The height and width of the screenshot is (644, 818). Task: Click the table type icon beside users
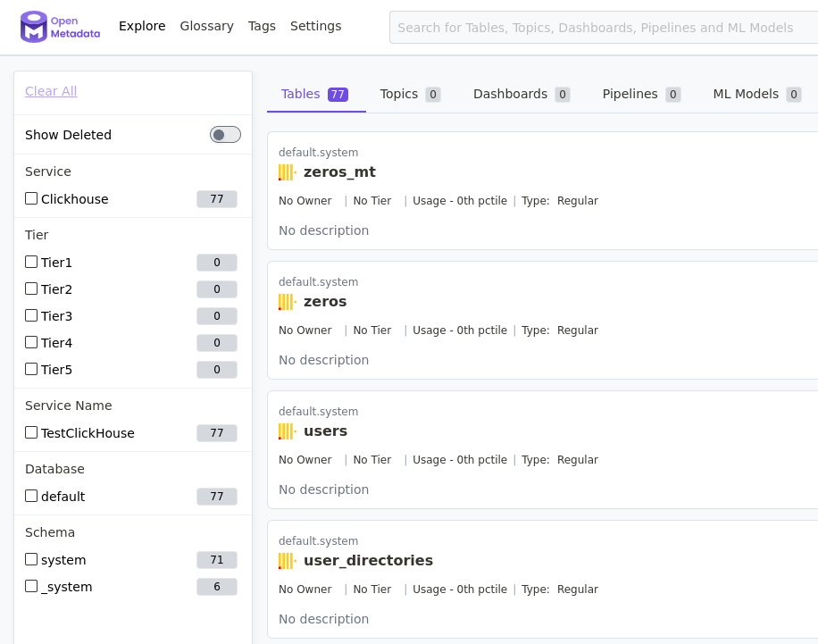(x=286, y=431)
